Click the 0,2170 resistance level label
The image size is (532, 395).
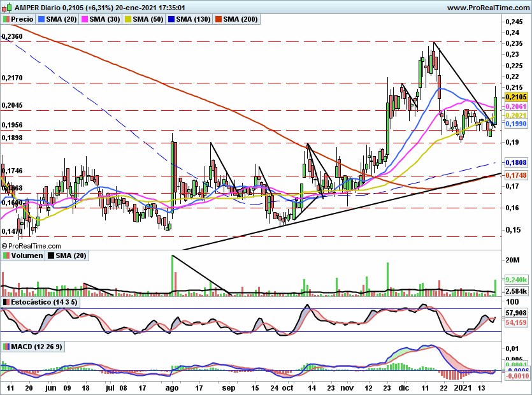pyautogui.click(x=12, y=78)
